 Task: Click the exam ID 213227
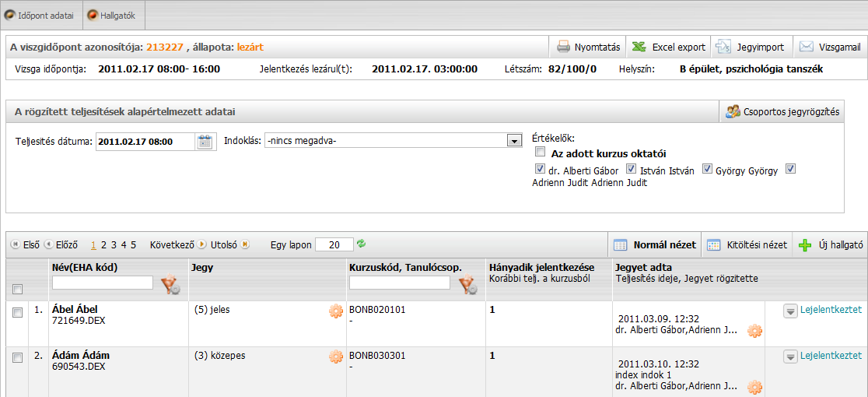point(165,47)
